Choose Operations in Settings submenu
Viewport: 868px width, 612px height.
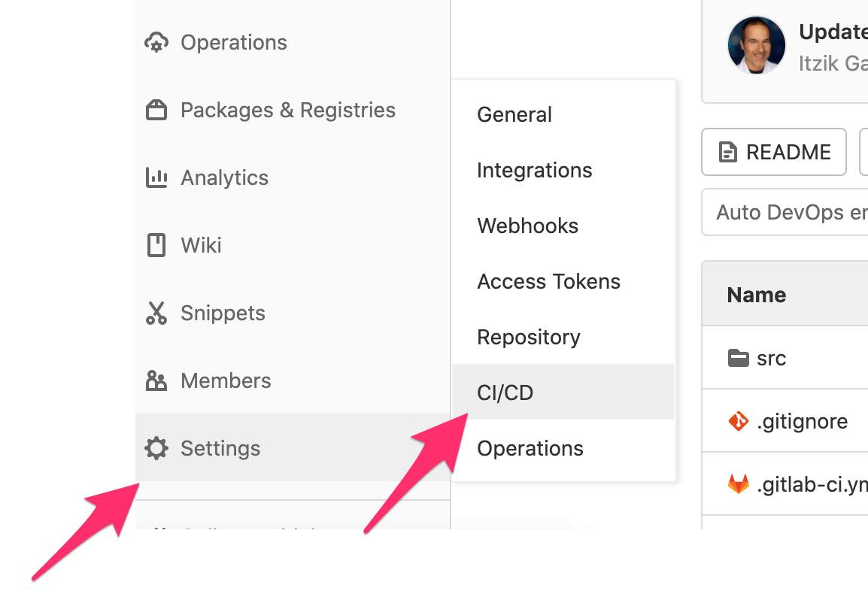[530, 448]
